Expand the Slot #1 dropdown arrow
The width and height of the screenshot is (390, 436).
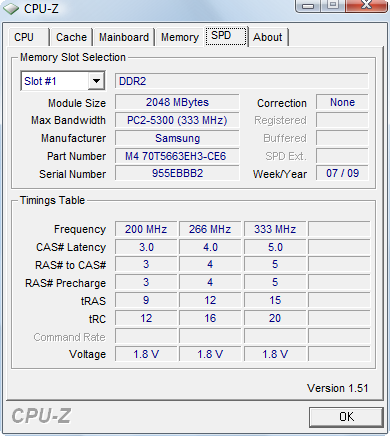[x=96, y=81]
